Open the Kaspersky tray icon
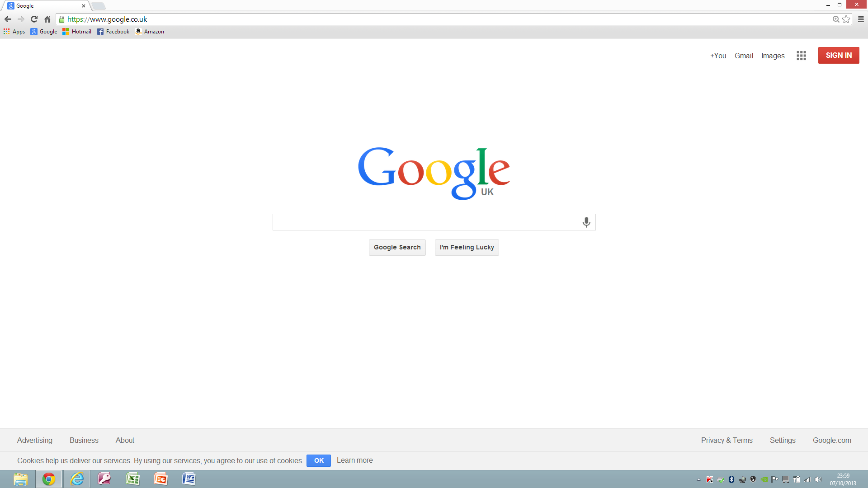The width and height of the screenshot is (868, 488). 710,479
